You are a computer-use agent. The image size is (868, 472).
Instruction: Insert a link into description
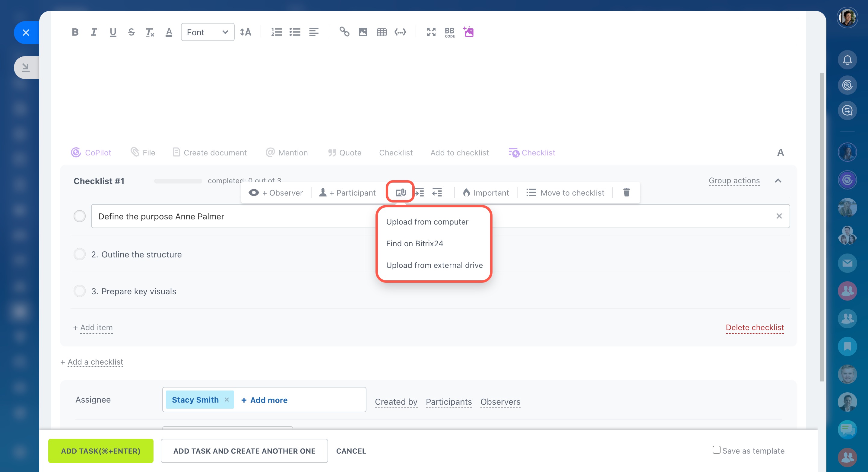click(x=344, y=32)
